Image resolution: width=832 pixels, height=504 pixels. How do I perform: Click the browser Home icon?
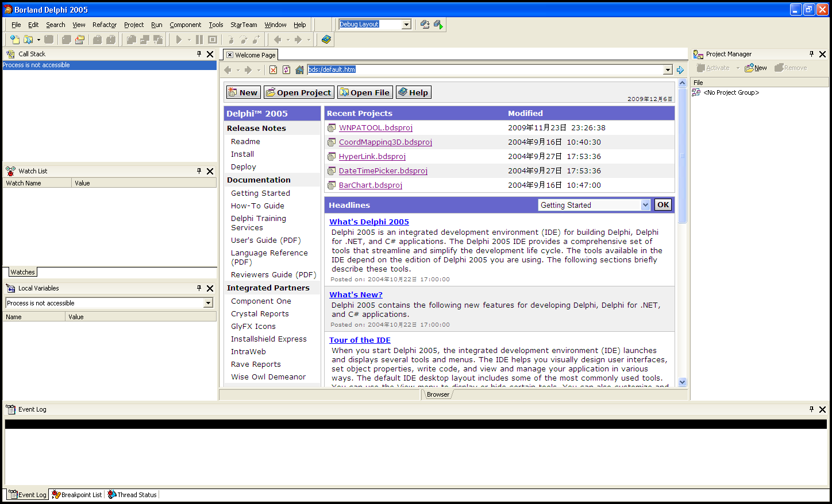pos(299,70)
